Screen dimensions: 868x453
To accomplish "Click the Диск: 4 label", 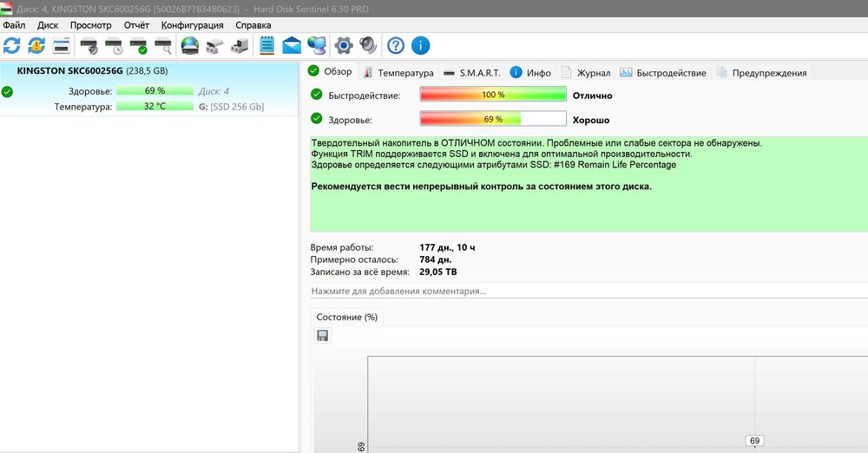I will click(x=214, y=91).
